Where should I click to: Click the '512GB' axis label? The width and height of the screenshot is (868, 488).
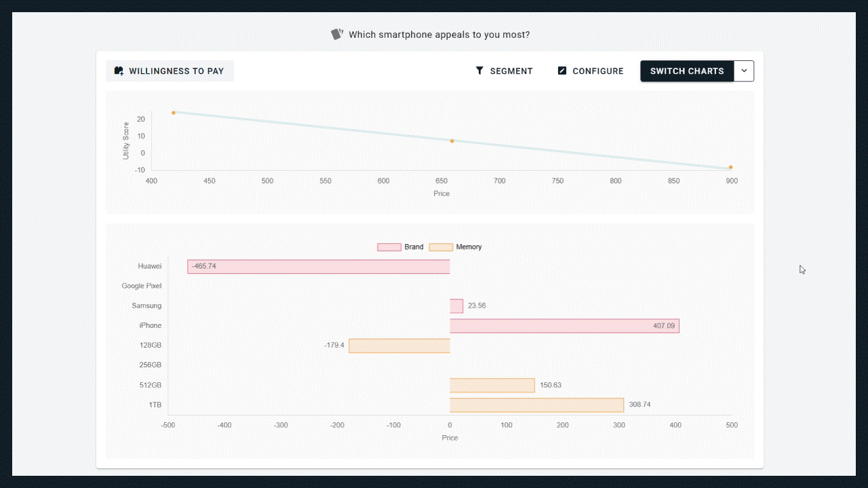[151, 385]
